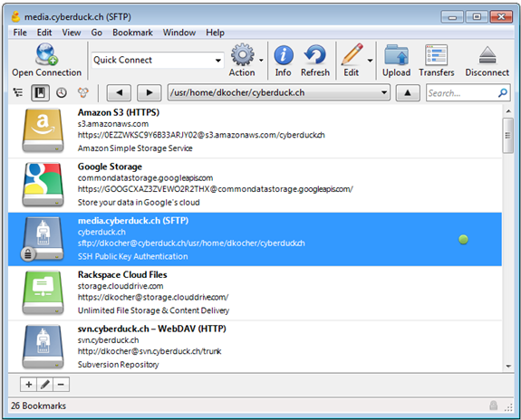Viewport: 521px width, 420px height.
Task: Select the Rackspace Cloud Files drive icon
Action: (43, 293)
